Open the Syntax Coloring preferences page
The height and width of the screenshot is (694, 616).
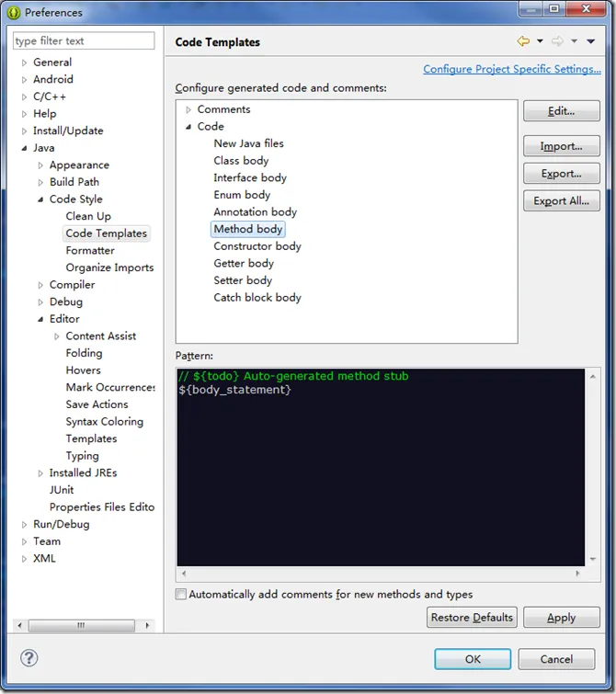click(104, 421)
